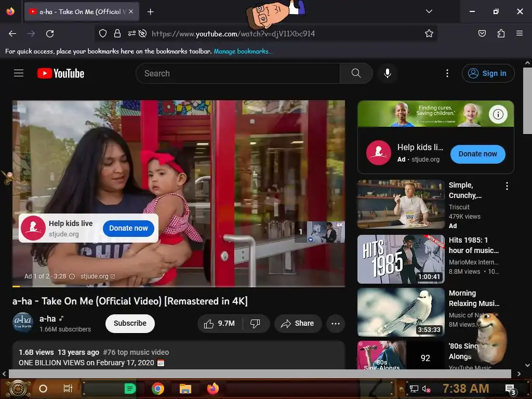The width and height of the screenshot is (532, 399).
Task: Click the video ad progress bar
Action: (x=179, y=286)
